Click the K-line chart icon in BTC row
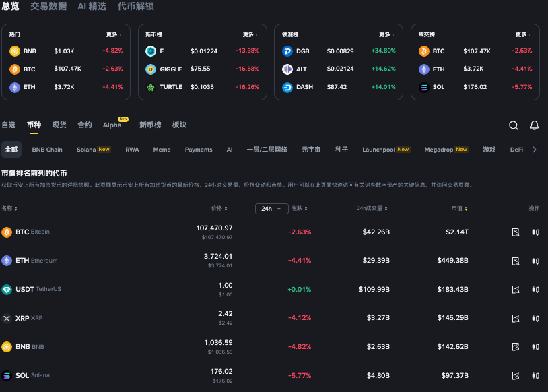Viewport: 548px width, 392px height. click(515, 232)
